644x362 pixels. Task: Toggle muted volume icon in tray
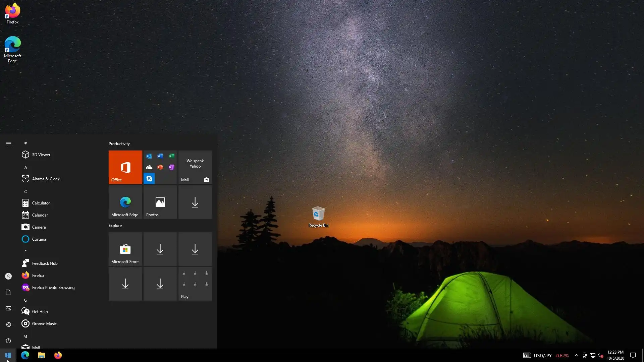[x=600, y=355]
